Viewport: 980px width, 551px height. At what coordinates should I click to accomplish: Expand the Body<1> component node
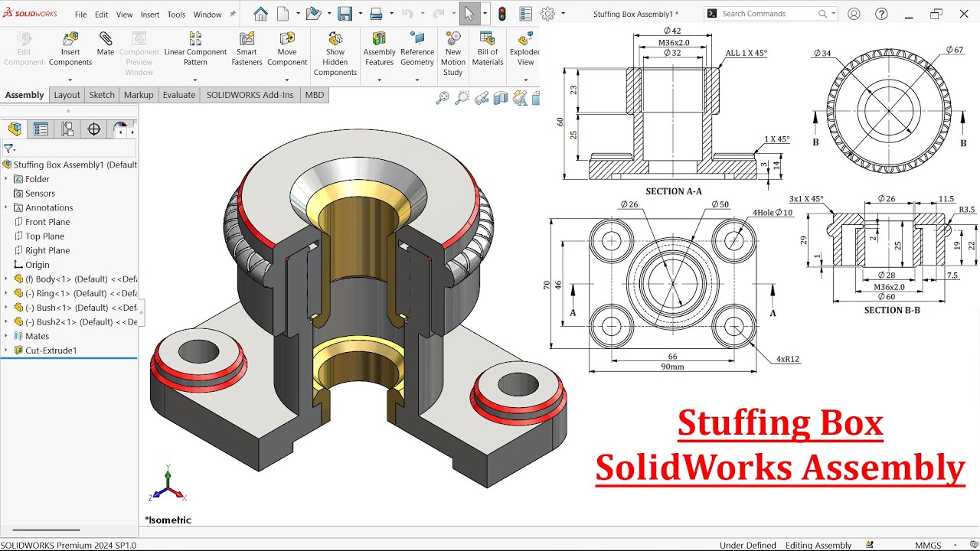[7, 279]
